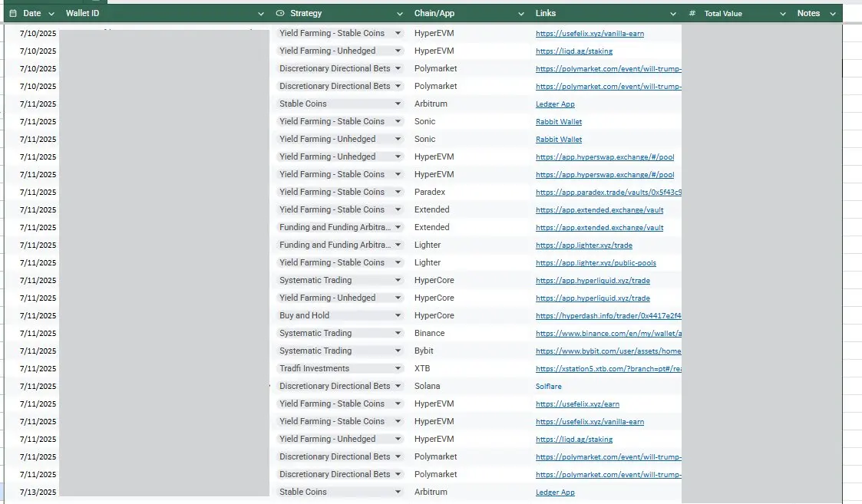Screen dimensions: 862x504
Task: Open hyperswap pool link in the 7/11 Unhedged row
Action: 605,157
